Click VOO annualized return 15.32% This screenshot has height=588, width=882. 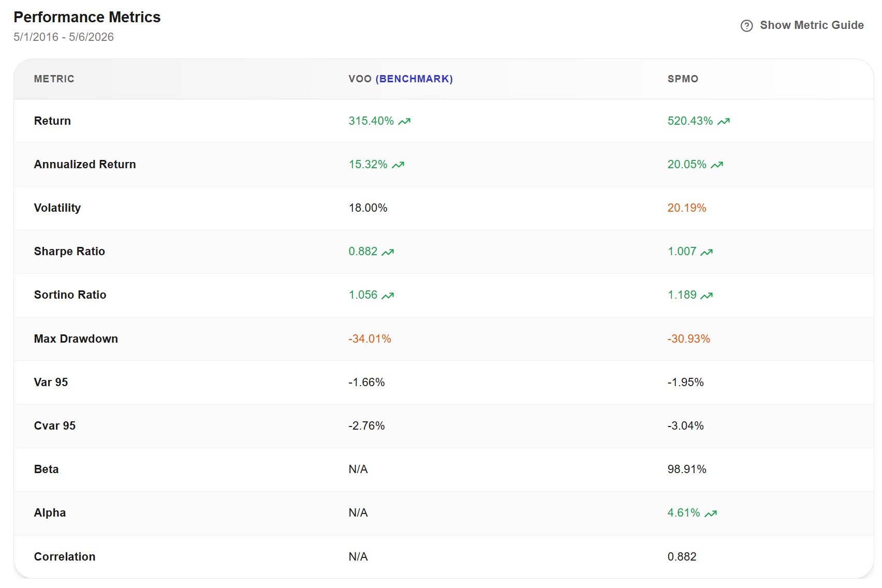368,164
